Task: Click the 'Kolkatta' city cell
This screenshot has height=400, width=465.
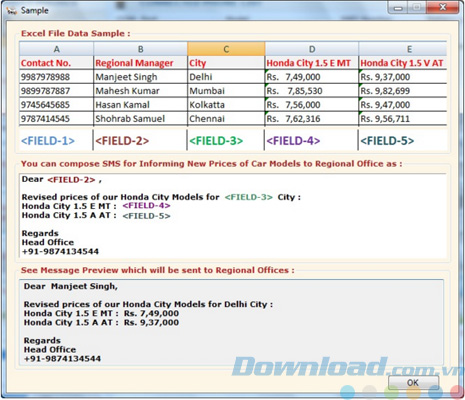Action: [x=226, y=105]
